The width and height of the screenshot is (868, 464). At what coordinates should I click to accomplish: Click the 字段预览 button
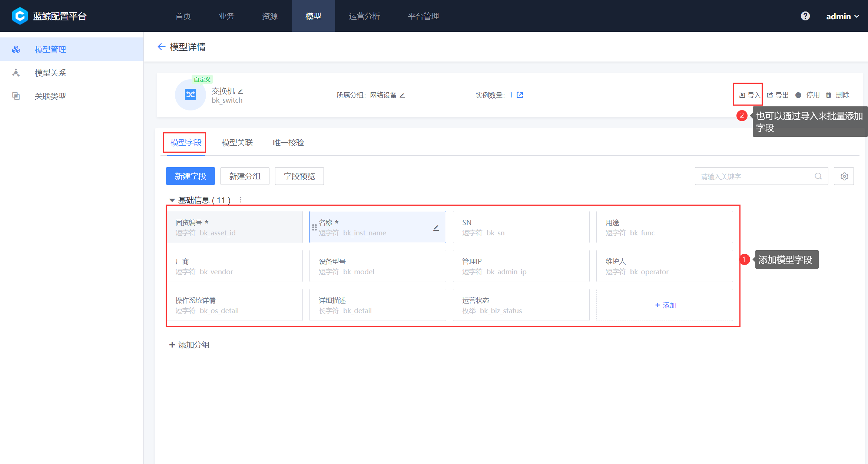point(299,176)
